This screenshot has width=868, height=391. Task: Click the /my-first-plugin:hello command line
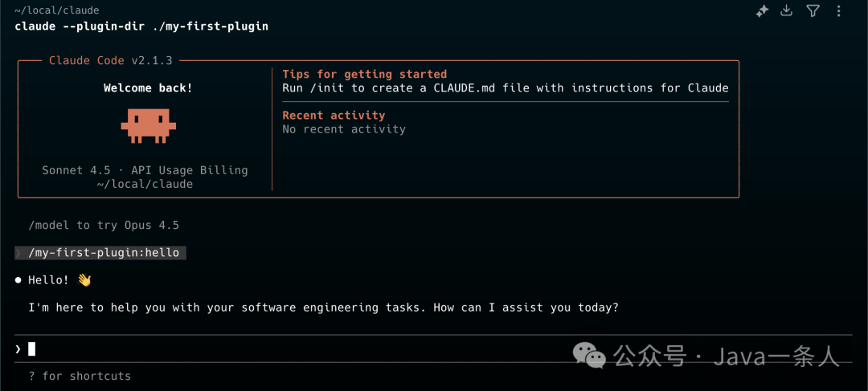coord(104,253)
